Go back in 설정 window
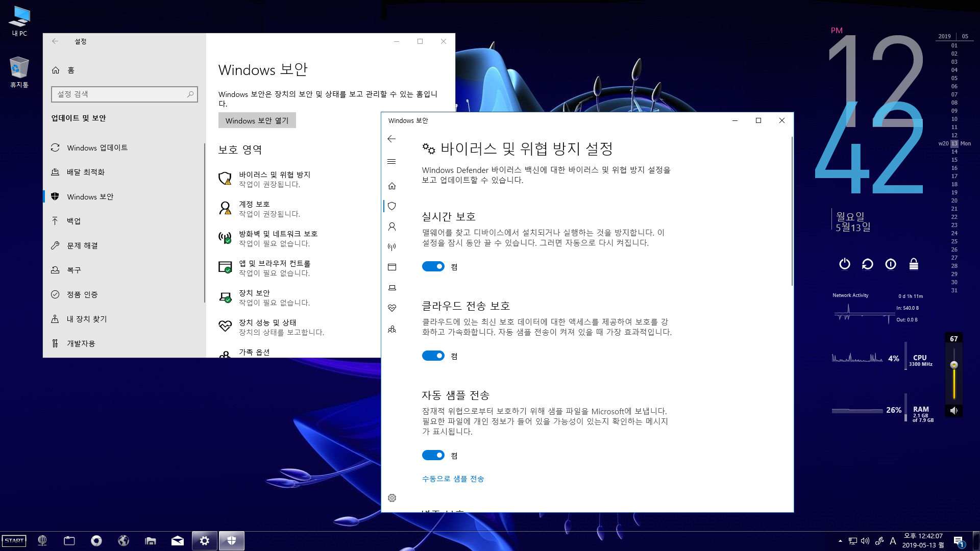The height and width of the screenshot is (551, 980). tap(55, 41)
